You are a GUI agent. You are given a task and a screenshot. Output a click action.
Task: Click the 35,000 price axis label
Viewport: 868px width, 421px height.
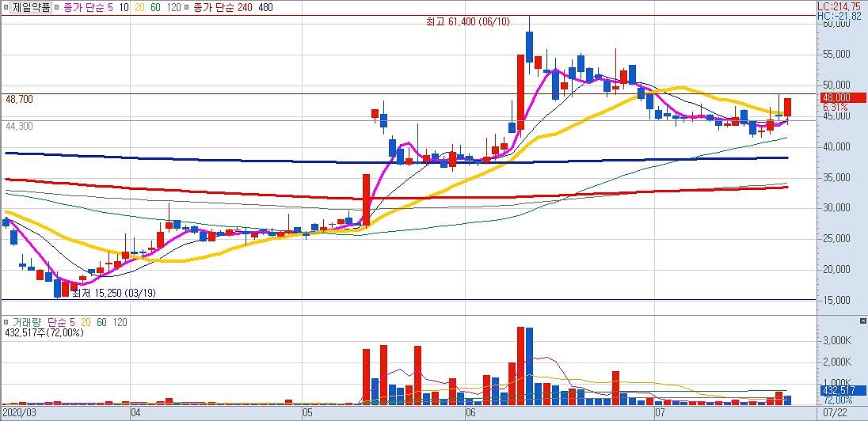pyautogui.click(x=837, y=177)
